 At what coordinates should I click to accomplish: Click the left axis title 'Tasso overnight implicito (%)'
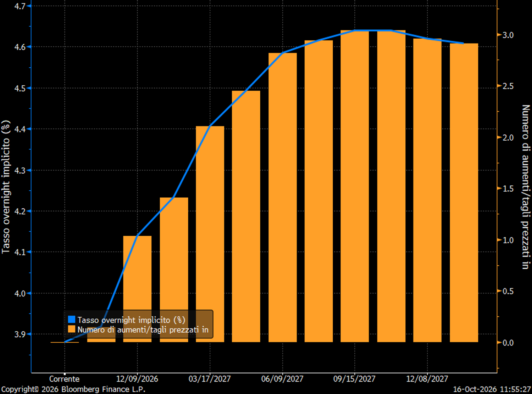point(6,187)
